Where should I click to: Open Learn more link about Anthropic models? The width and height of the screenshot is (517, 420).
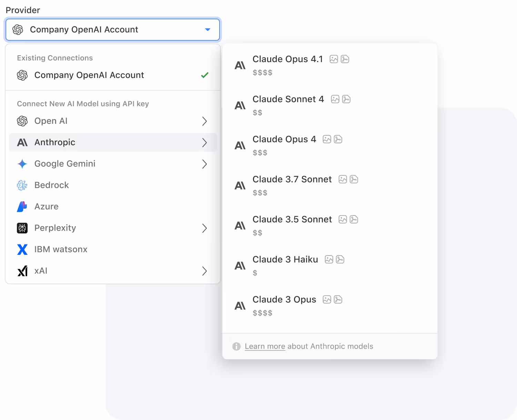[265, 346]
